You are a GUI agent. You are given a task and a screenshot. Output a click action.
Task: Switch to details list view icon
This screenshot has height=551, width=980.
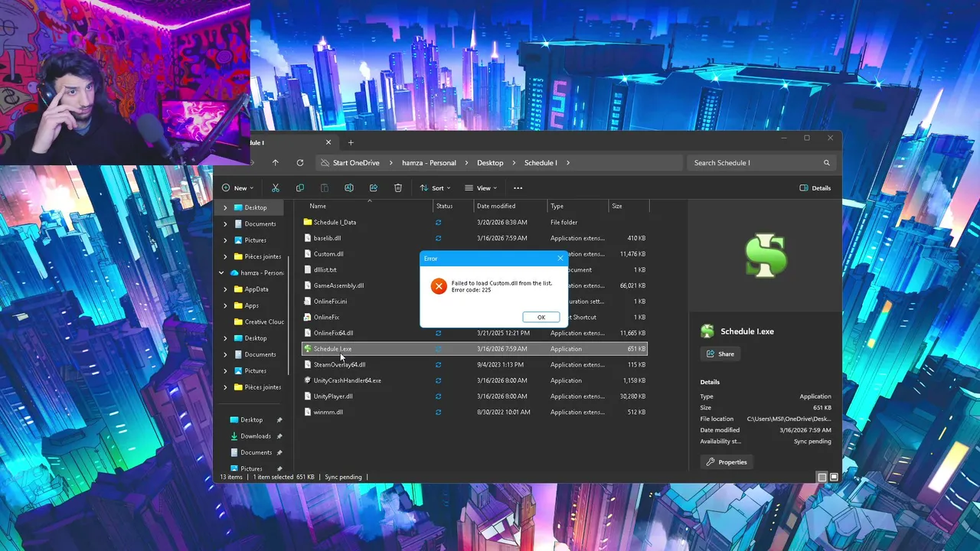pos(822,477)
